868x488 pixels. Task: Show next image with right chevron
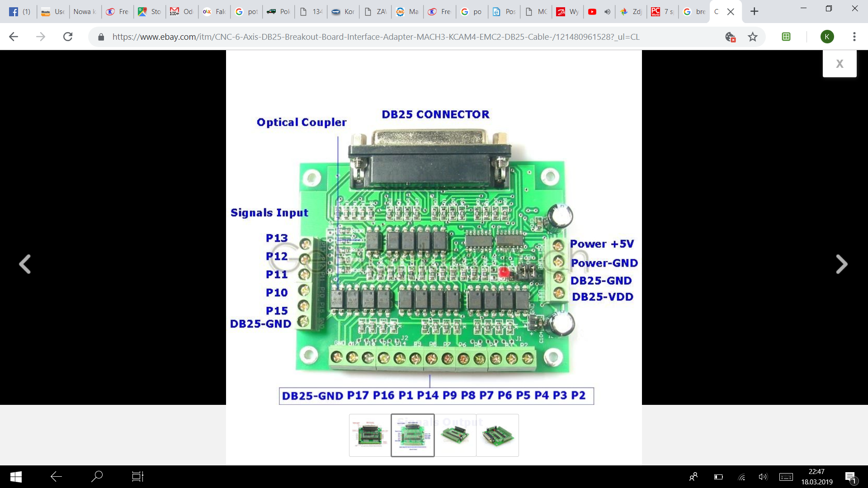tap(841, 264)
